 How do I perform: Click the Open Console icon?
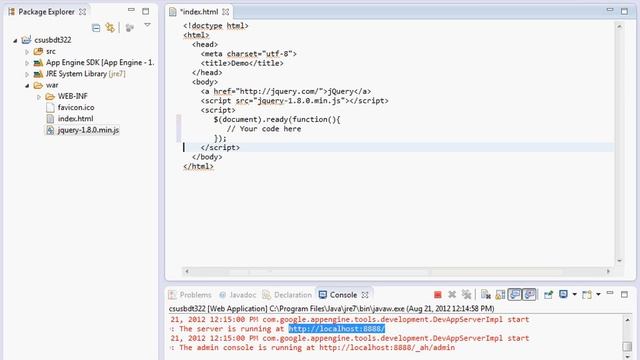tap(587, 295)
